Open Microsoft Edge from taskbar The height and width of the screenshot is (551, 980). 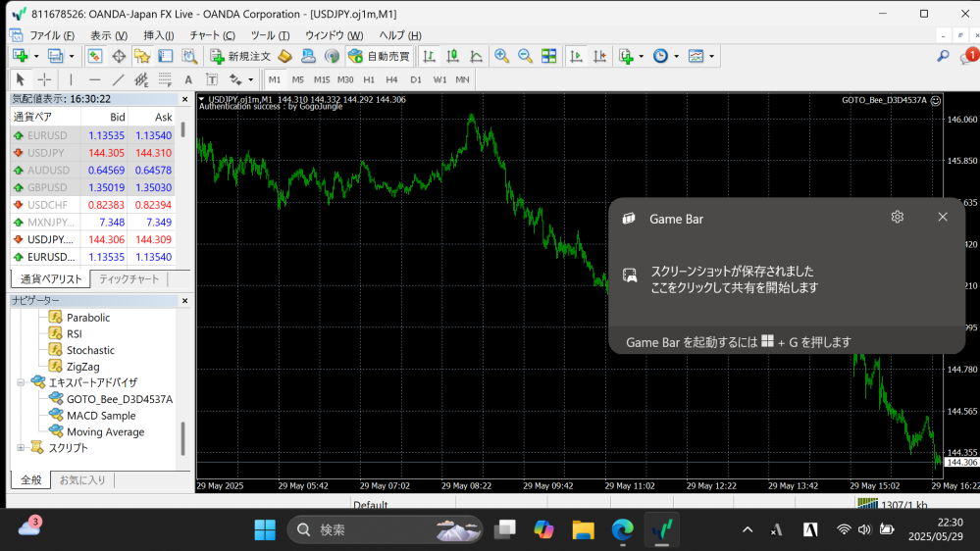623,529
